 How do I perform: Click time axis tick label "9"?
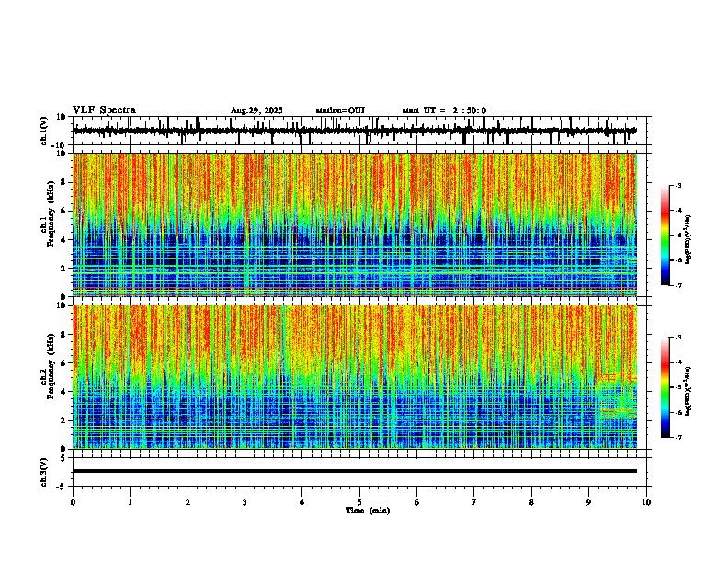[x=588, y=502]
